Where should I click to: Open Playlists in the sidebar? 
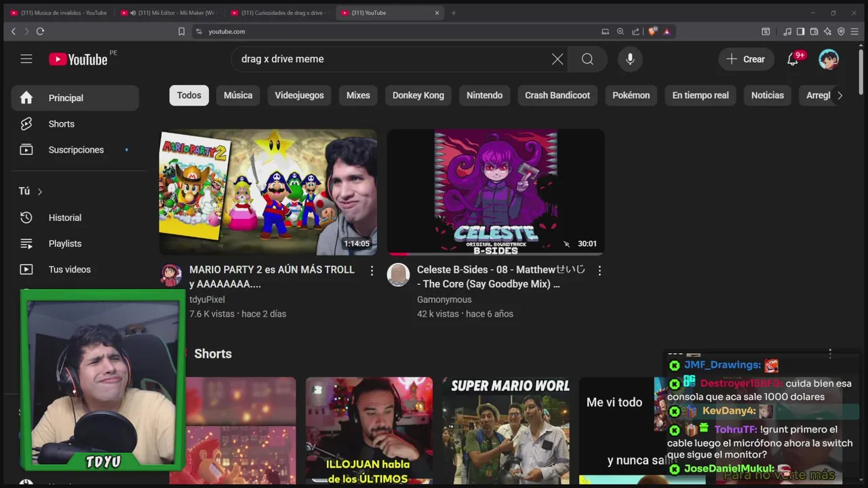click(x=75, y=243)
